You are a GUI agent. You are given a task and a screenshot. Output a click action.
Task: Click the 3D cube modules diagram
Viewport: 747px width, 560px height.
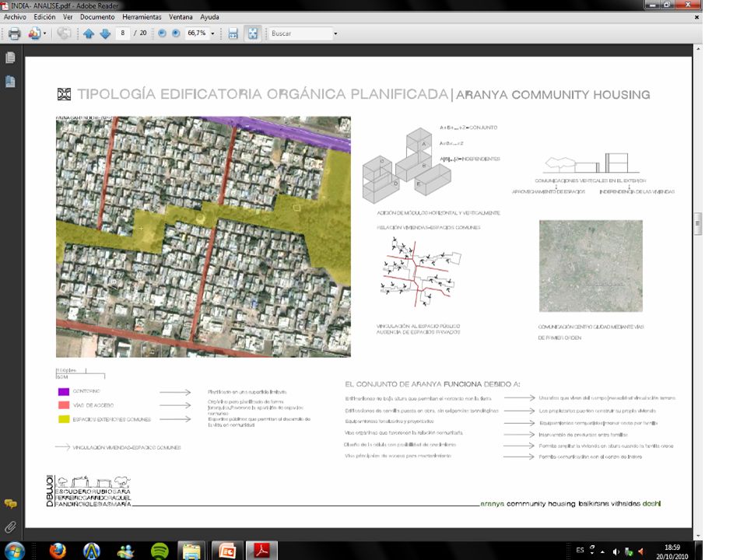click(406, 165)
